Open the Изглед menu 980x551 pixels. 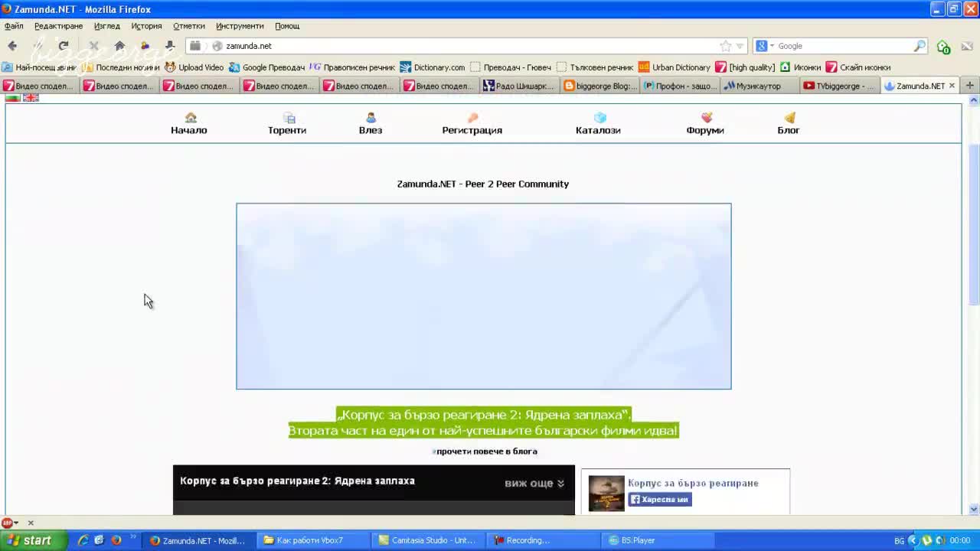click(107, 26)
